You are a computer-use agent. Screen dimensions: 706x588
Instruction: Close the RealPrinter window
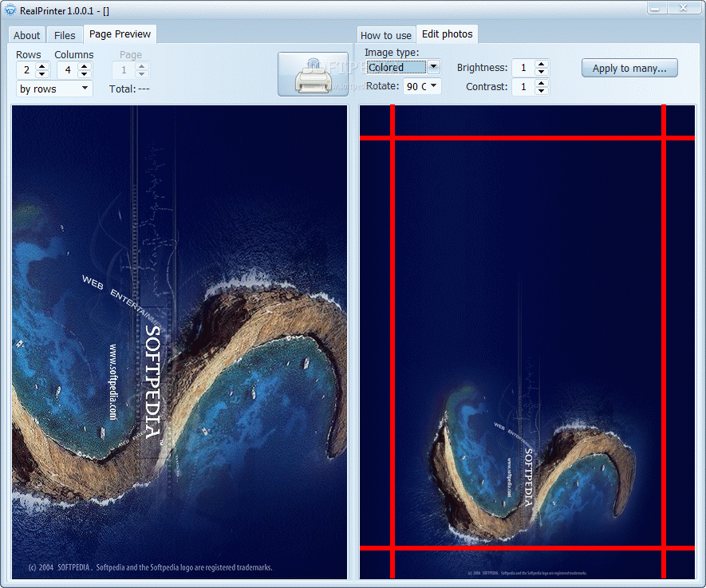pyautogui.click(x=683, y=8)
